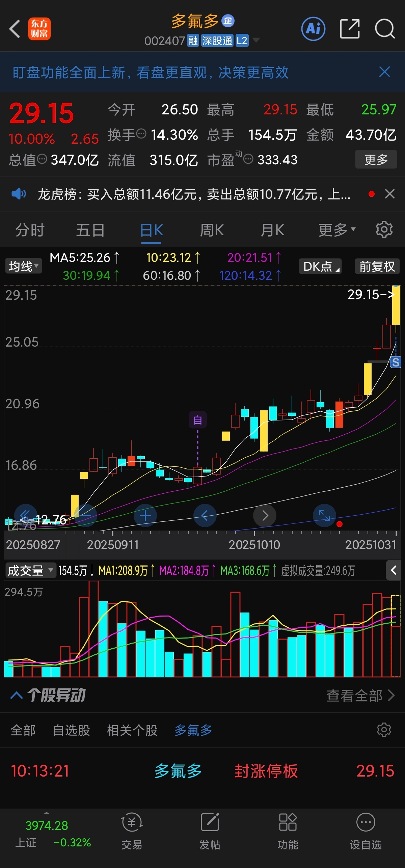This screenshot has width=405, height=868.
Task: Collapse the volume panel side arrow
Action: pyautogui.click(x=393, y=570)
